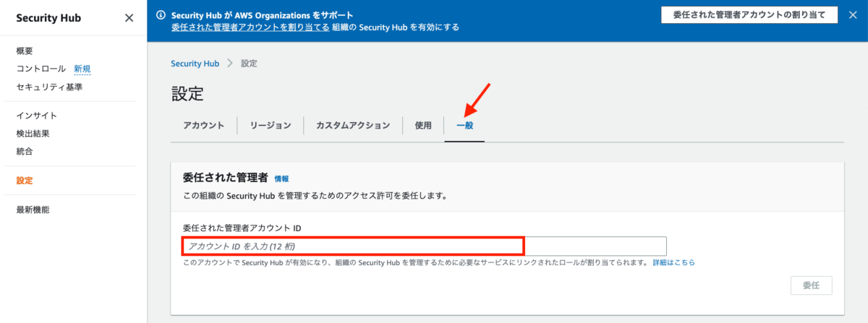Open 検出結果 in the sidebar
The height and width of the screenshot is (323, 868).
33,134
